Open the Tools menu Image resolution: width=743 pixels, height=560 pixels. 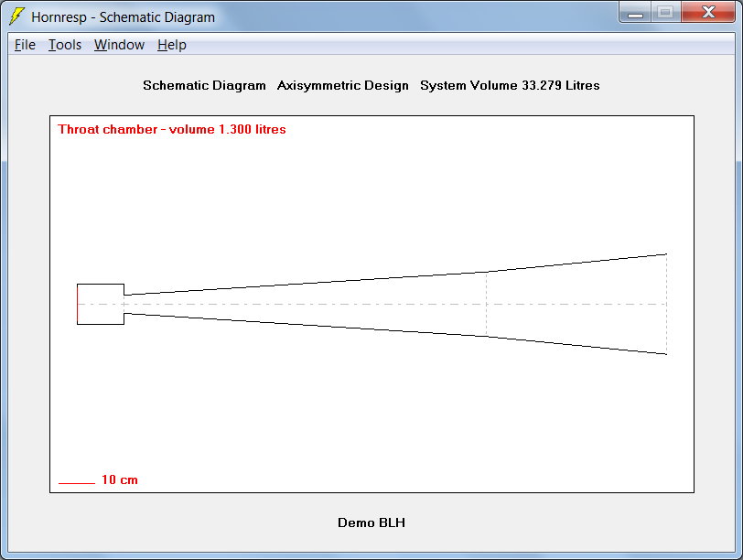pyautogui.click(x=65, y=45)
